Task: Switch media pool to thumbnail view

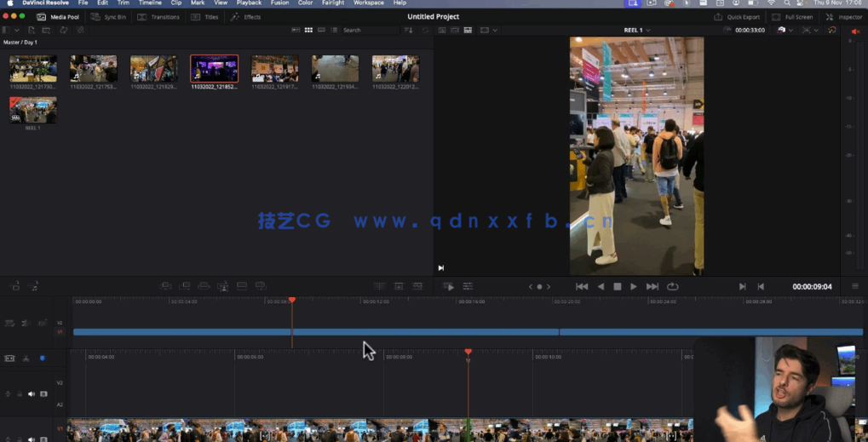Action: pos(309,30)
